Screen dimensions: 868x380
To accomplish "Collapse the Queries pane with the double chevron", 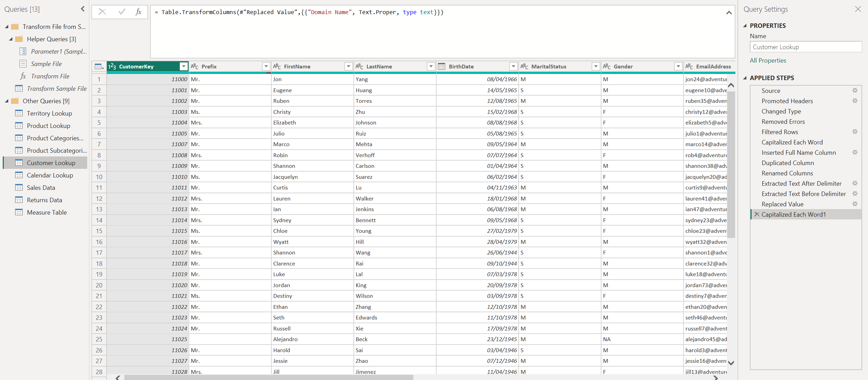I will (x=82, y=9).
